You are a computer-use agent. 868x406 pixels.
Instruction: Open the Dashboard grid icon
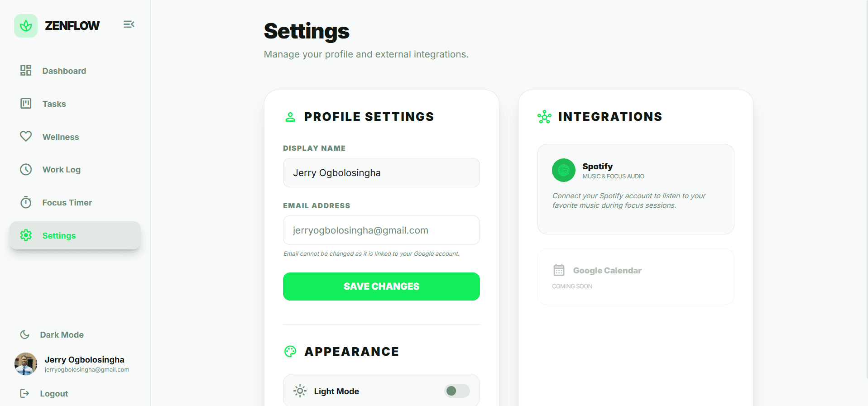pyautogui.click(x=26, y=71)
